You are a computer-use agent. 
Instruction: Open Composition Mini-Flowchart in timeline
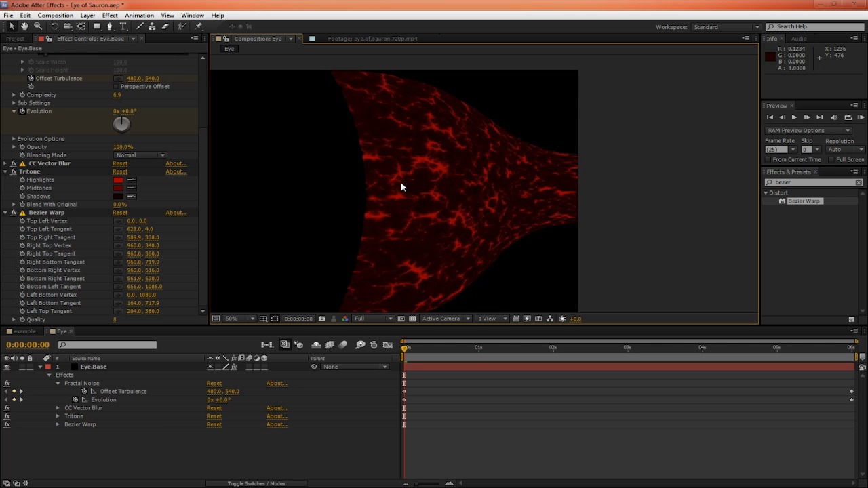[x=267, y=345]
